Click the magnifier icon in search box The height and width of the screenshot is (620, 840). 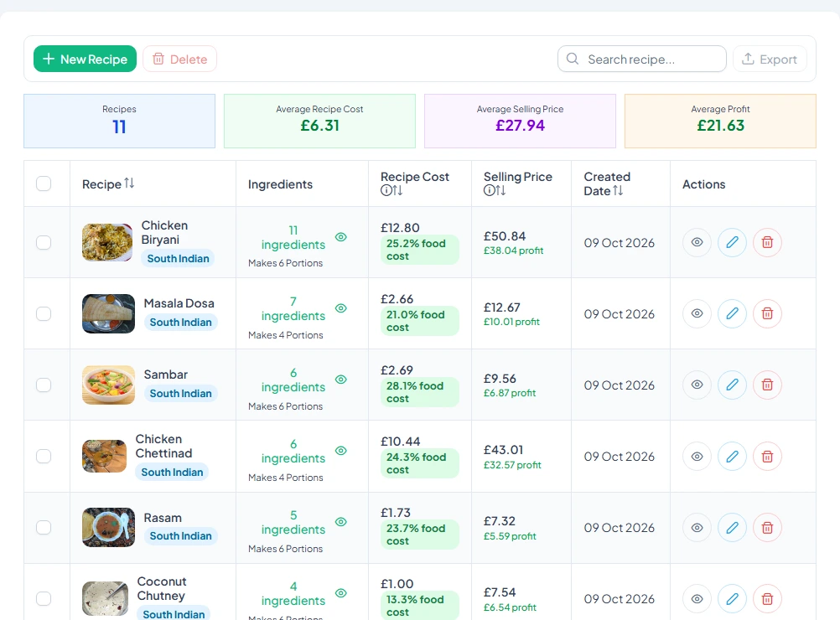572,59
